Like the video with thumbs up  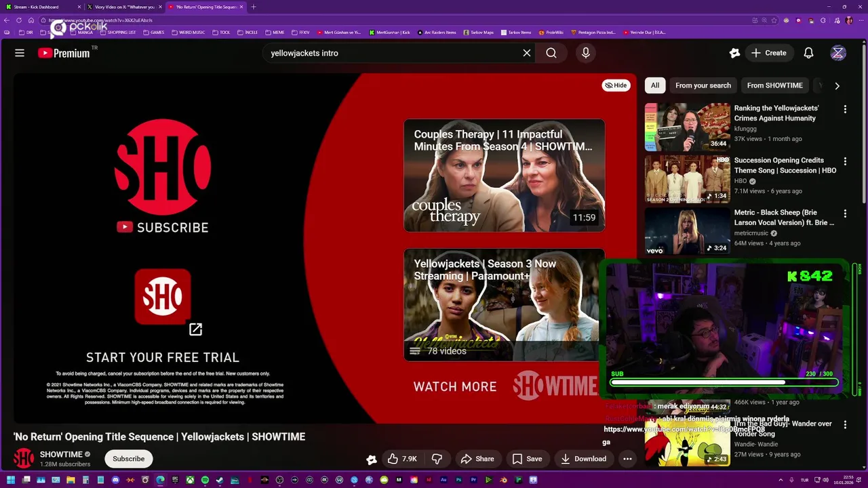[x=401, y=459]
